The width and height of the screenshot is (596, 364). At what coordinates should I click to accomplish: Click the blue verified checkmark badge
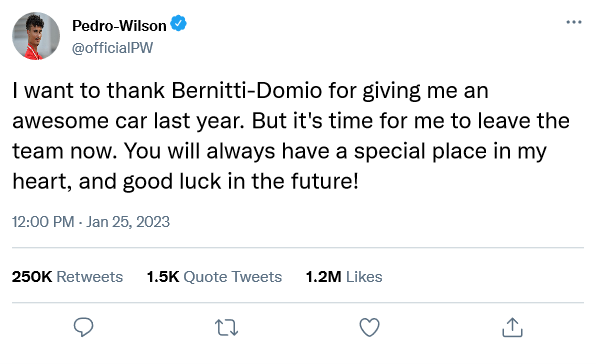[x=178, y=24]
